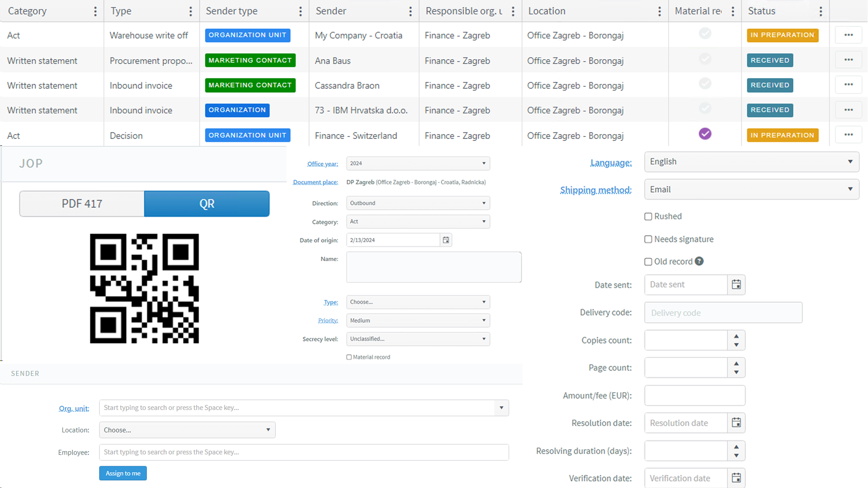The image size is (868, 488).
Task: Switch to the PDF 417 barcode tab
Action: pos(82,204)
